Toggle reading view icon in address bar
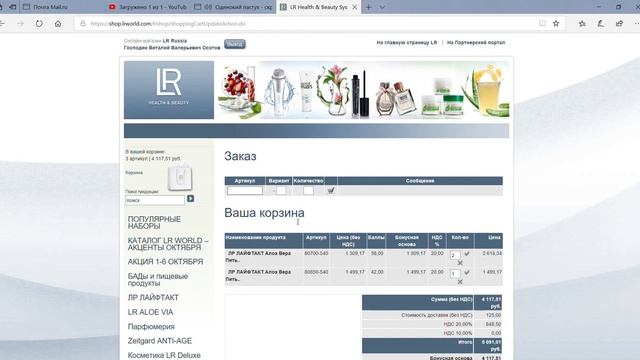The image size is (640, 360). 542,24
